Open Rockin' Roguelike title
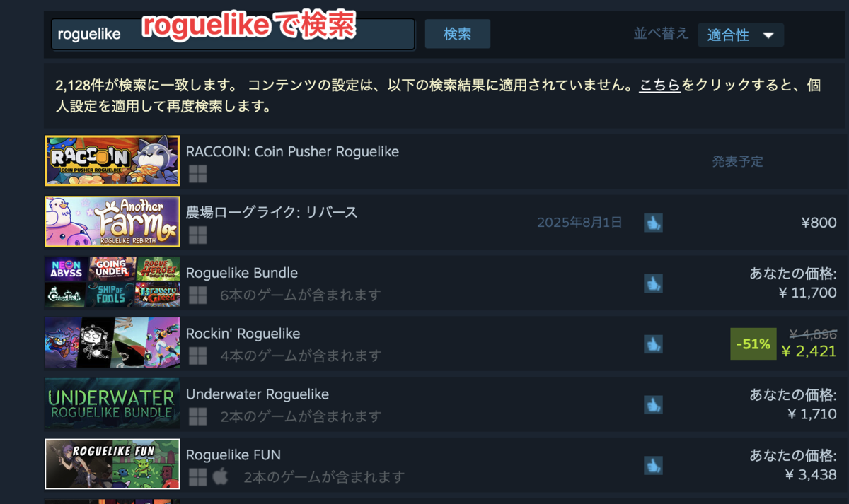 (243, 334)
